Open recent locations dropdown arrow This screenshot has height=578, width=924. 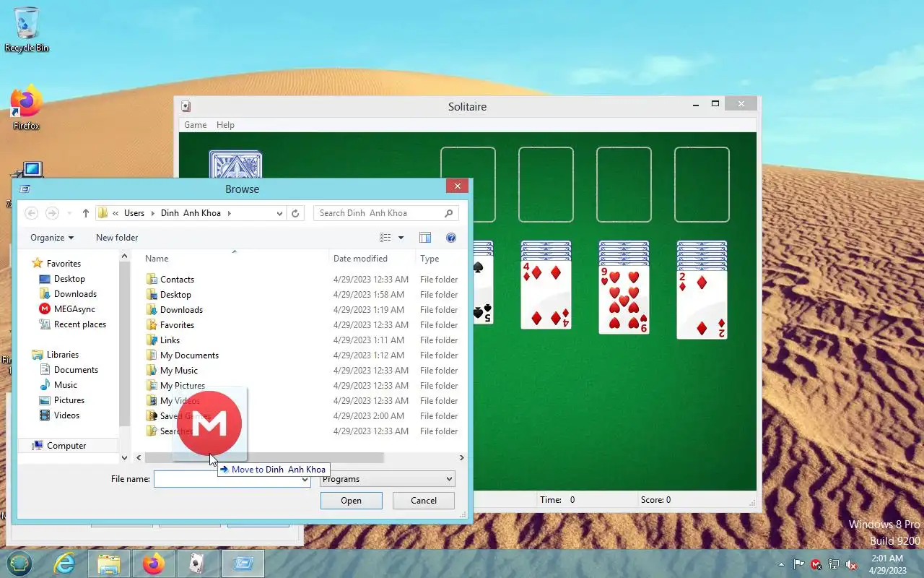point(69,213)
